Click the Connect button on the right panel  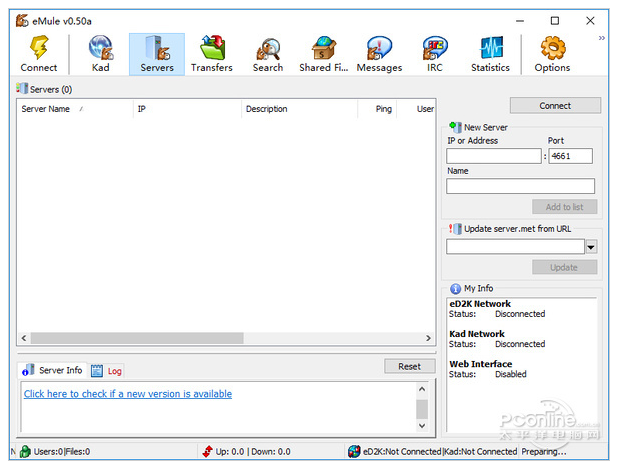pyautogui.click(x=555, y=106)
